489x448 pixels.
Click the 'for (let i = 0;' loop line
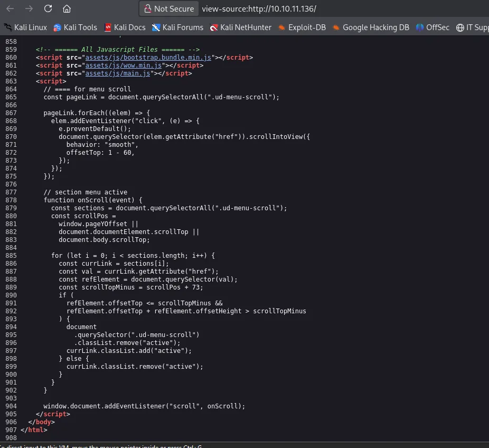click(x=133, y=256)
